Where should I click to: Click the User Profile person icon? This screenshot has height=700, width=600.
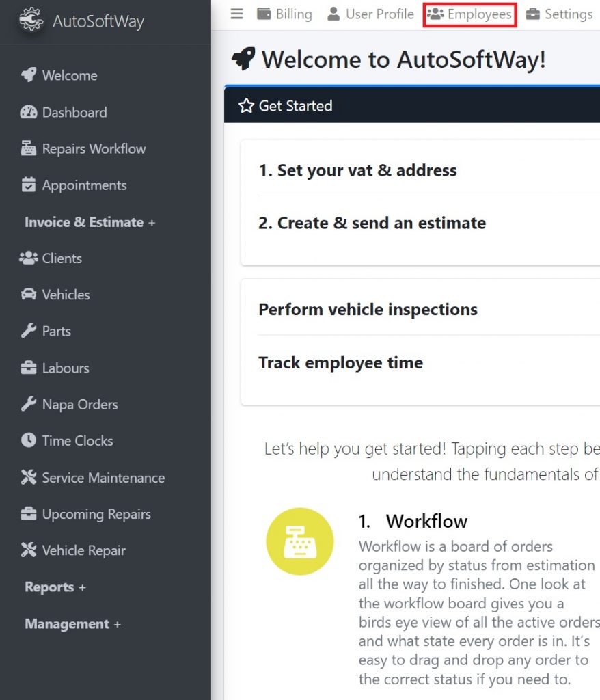point(333,14)
